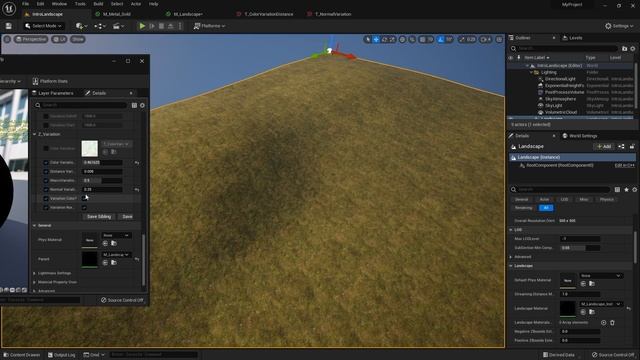The height and width of the screenshot is (360, 640).
Task: Click the Save Sibling button
Action: pos(99,217)
